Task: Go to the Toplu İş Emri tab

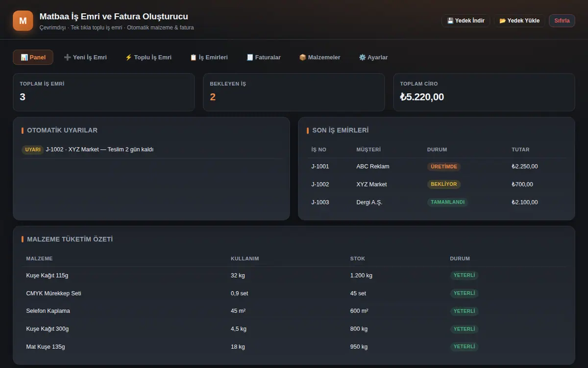Action: [148, 57]
